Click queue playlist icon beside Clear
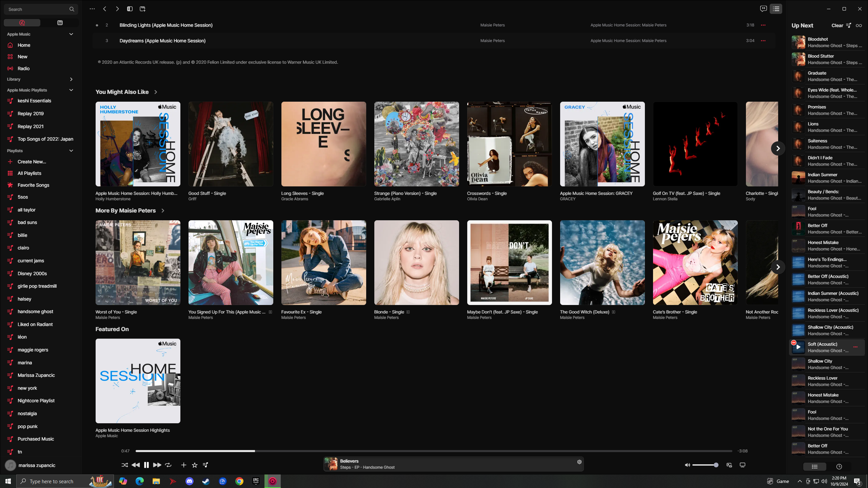 [849, 25]
